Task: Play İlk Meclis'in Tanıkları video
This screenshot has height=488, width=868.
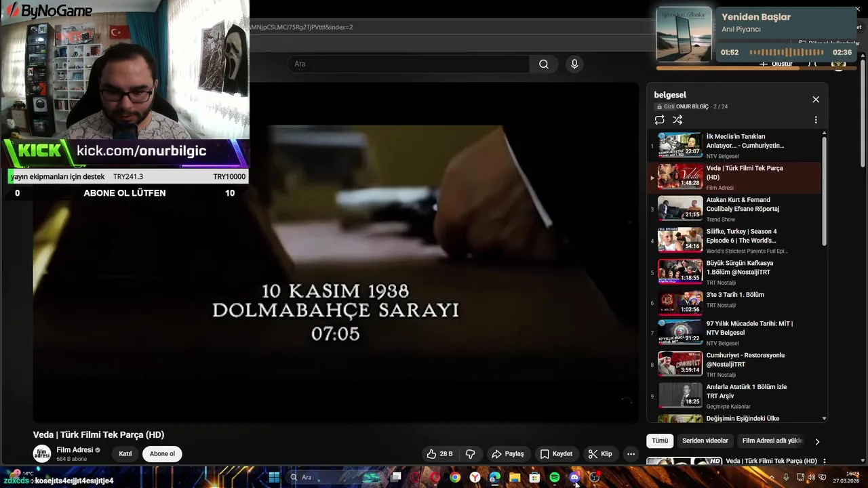Action: tap(734, 146)
